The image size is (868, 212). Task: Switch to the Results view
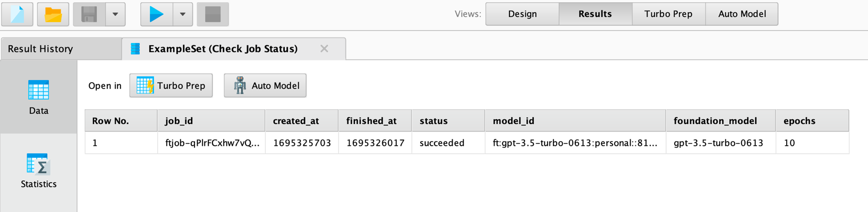point(595,14)
